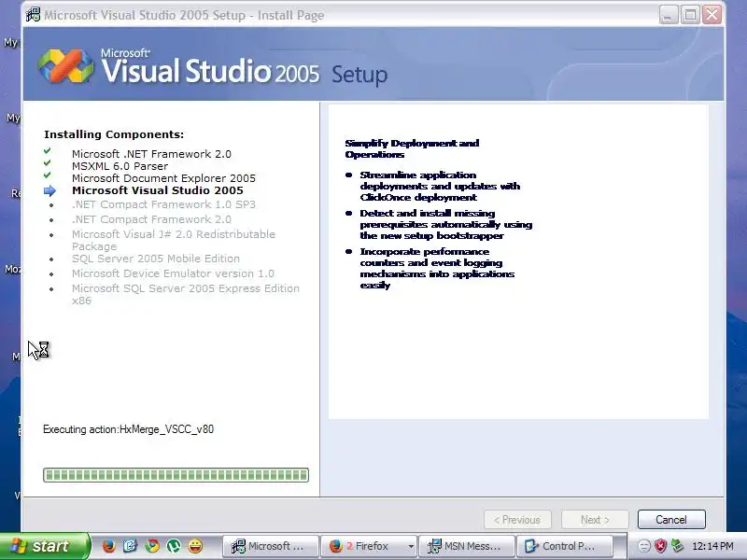The width and height of the screenshot is (747, 560).
Task: Click 'Microsoft .NET Framework 2.0' text
Action: (x=151, y=154)
